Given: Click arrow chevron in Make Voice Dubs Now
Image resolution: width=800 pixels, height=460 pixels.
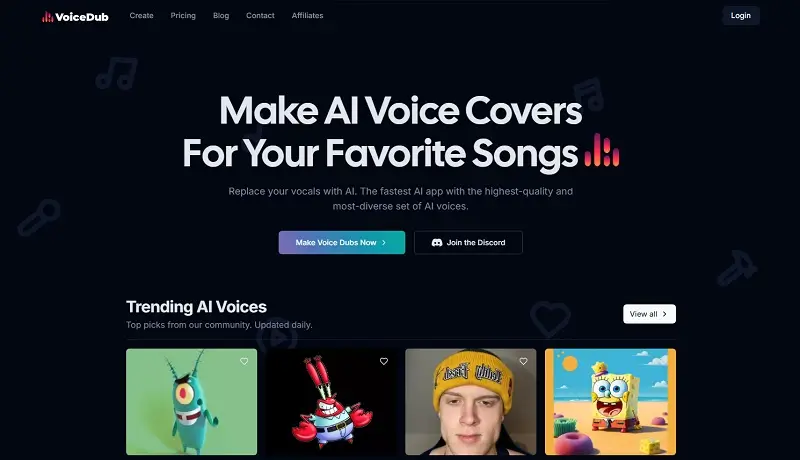Looking at the screenshot, I should pos(384,243).
